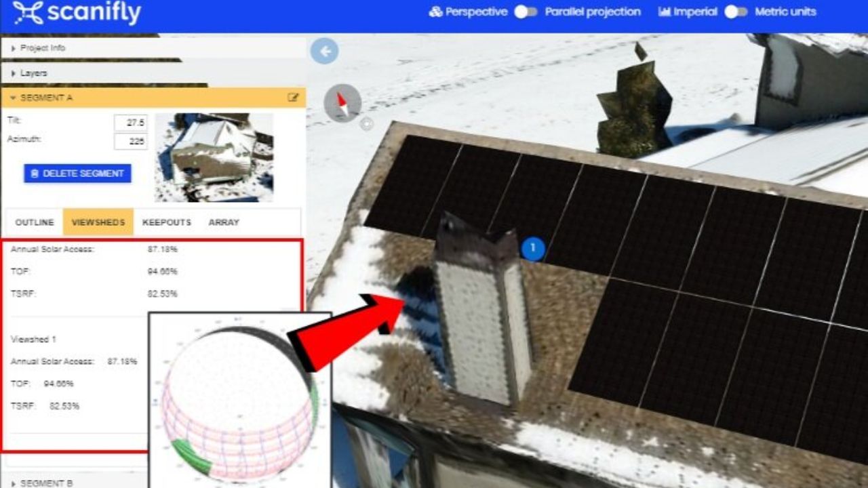868x488 pixels.
Task: Click the compass orientation icon
Action: pos(342,104)
